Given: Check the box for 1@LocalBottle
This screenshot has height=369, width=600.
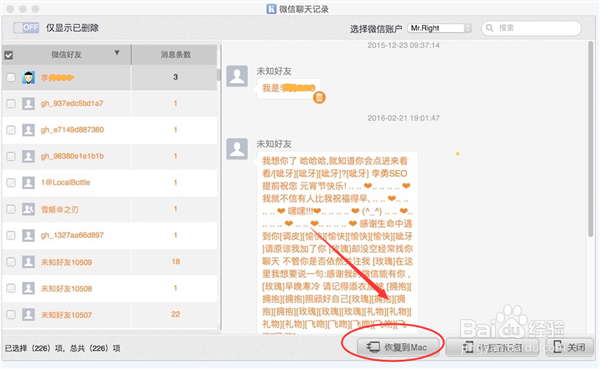Looking at the screenshot, I should 11,183.
